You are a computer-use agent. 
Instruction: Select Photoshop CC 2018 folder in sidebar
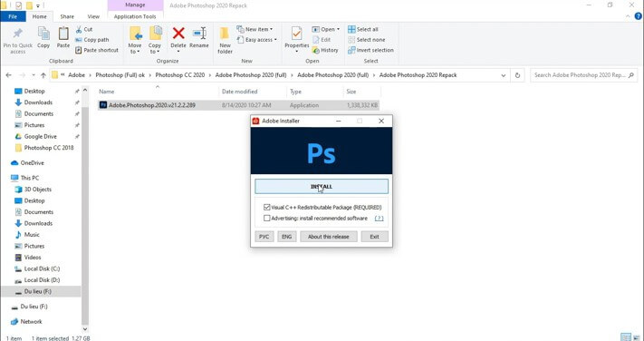[x=44, y=148]
